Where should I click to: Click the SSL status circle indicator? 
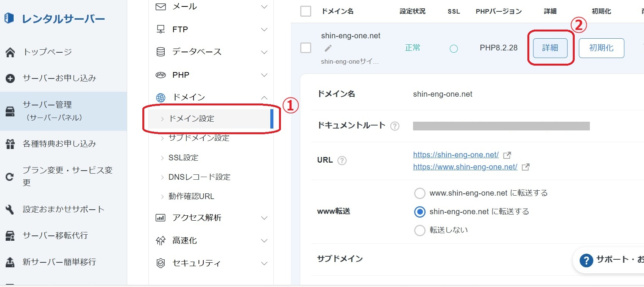tap(454, 49)
